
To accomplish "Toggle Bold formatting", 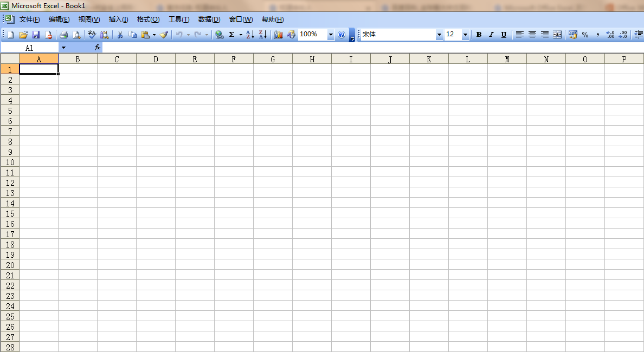I will [479, 35].
